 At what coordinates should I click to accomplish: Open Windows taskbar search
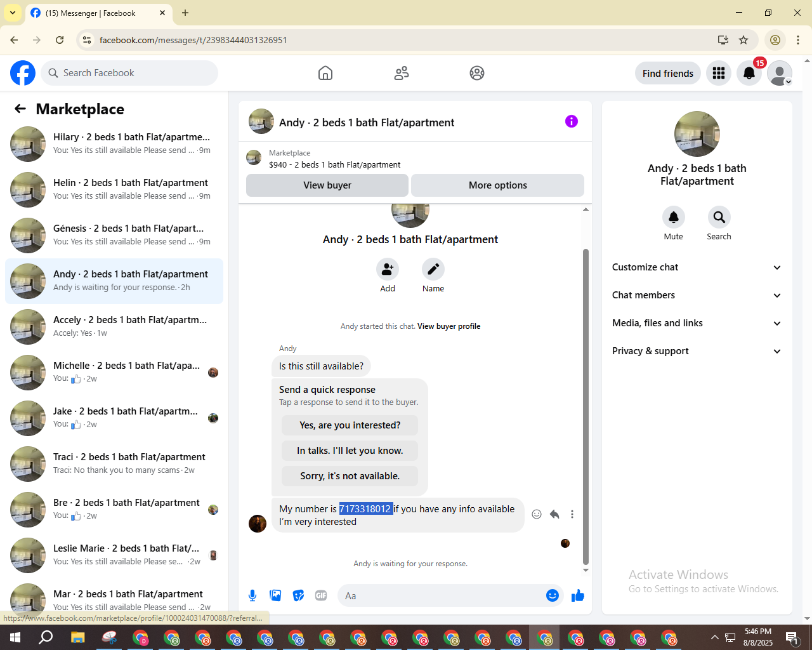(46, 637)
